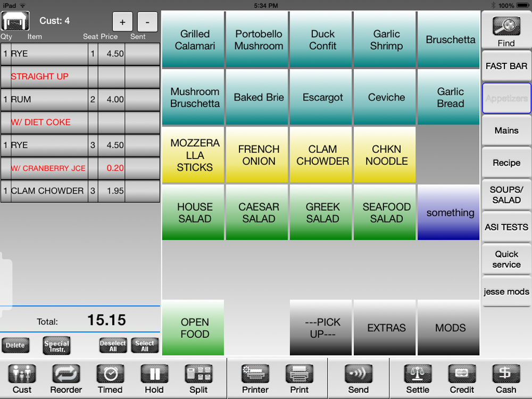The width and height of the screenshot is (532, 399).
Task: Open the Split check icon
Action: click(198, 374)
